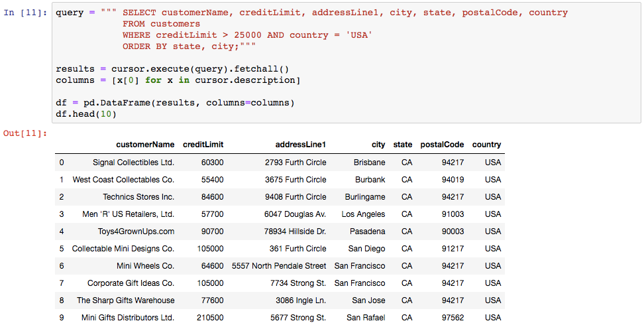
Task: Click row index 0 label
Action: pyautogui.click(x=62, y=163)
